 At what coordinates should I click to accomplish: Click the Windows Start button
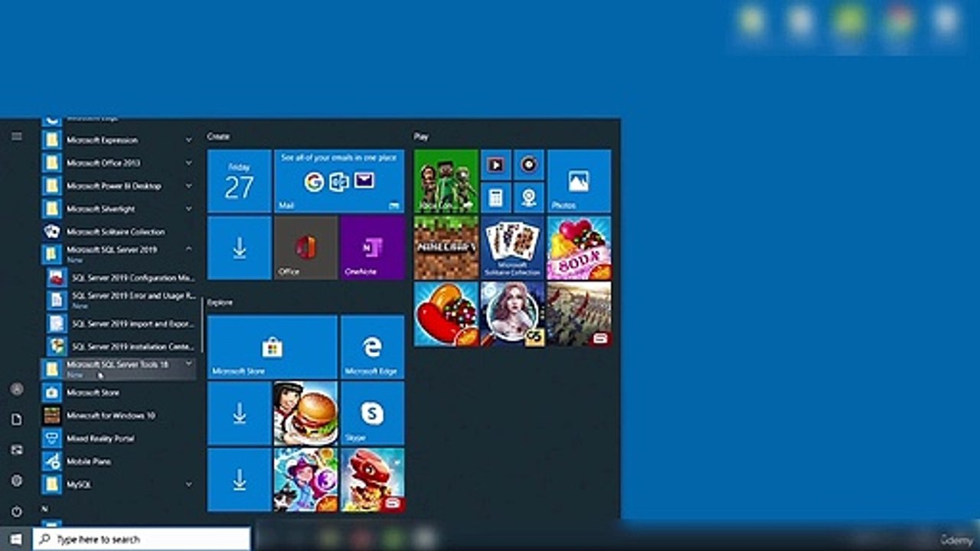15,540
